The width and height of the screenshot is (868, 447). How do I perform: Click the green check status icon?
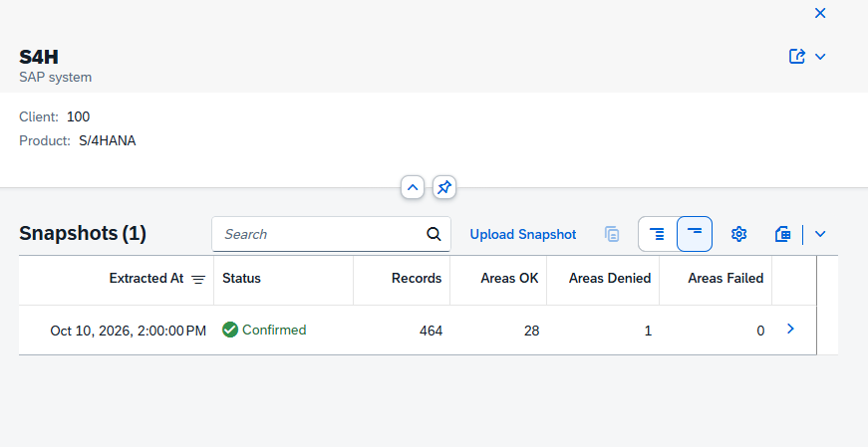230,330
